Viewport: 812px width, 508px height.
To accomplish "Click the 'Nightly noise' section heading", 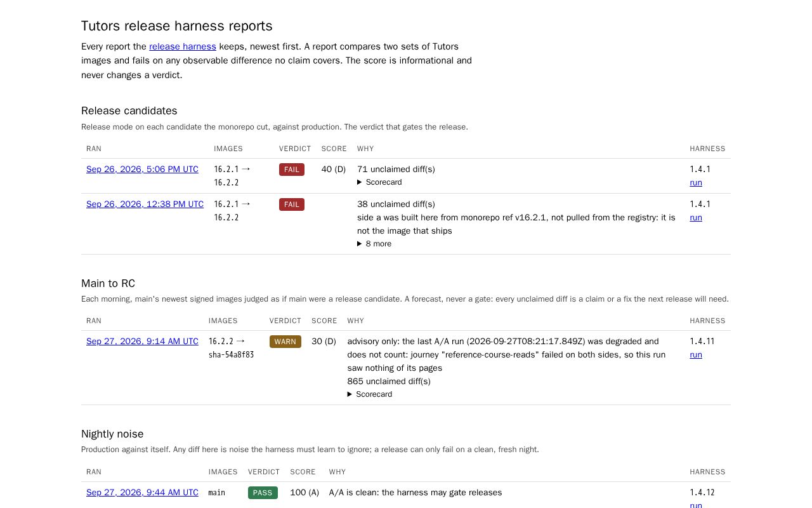I will (x=112, y=434).
